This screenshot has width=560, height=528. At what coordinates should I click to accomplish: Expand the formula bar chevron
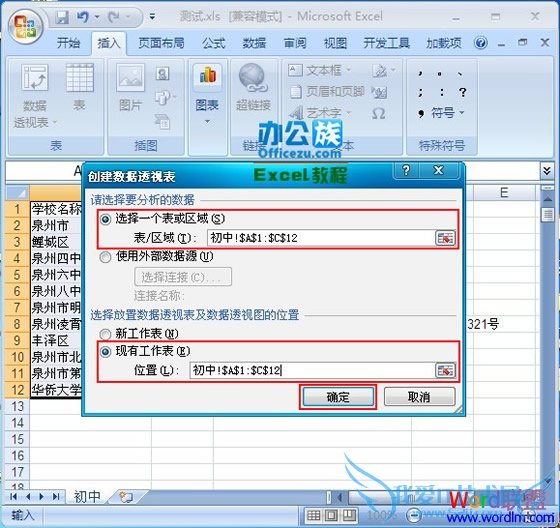pyautogui.click(x=547, y=170)
